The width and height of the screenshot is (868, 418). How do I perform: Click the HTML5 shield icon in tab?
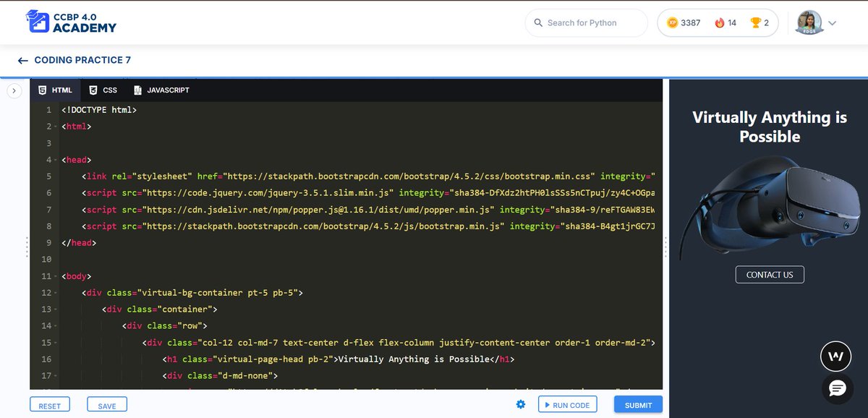click(43, 90)
